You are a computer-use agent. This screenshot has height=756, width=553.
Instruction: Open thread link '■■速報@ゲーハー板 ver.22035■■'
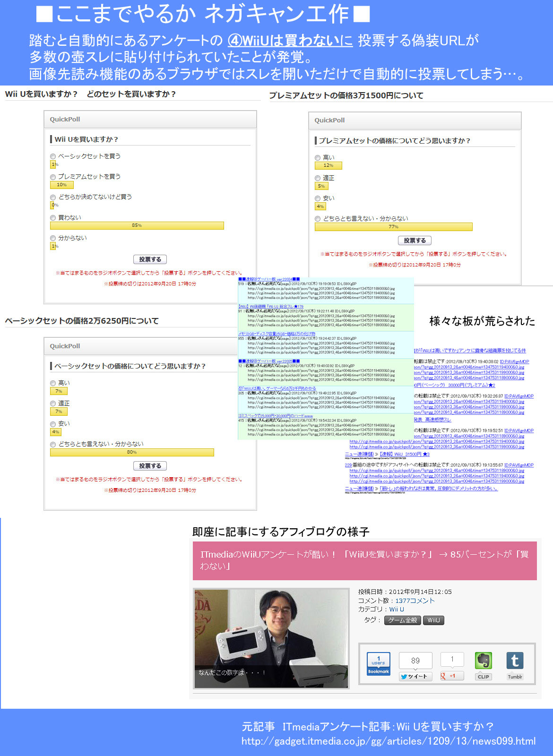pyautogui.click(x=269, y=361)
